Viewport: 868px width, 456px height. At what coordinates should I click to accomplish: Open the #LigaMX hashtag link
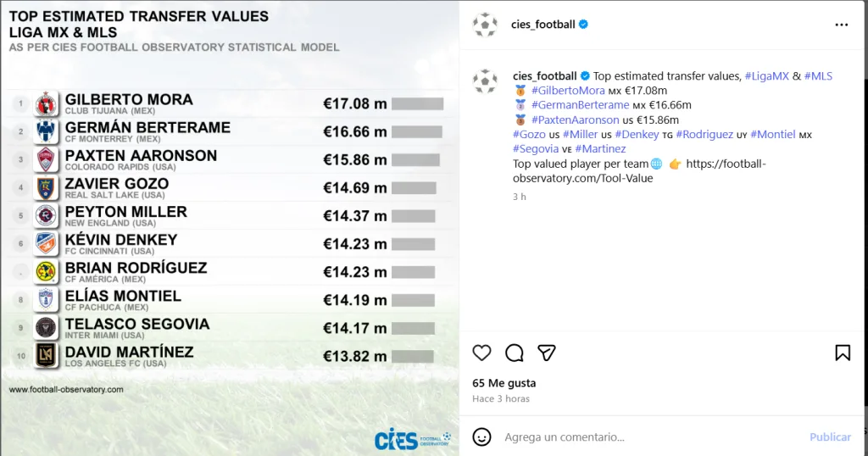[x=766, y=76]
